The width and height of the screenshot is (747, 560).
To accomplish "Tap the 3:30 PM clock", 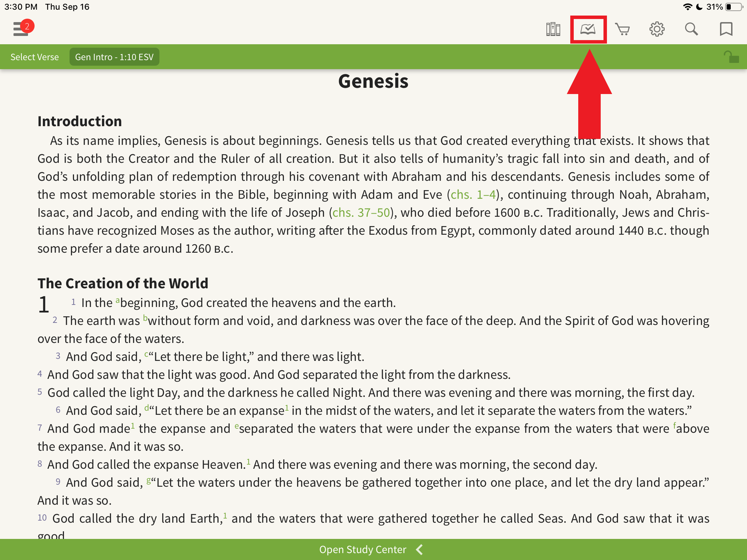I will (x=21, y=7).
